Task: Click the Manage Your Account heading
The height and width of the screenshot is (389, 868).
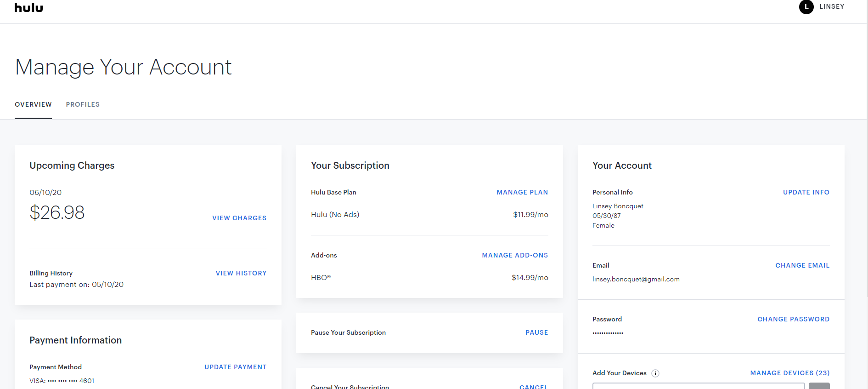Action: coord(124,67)
